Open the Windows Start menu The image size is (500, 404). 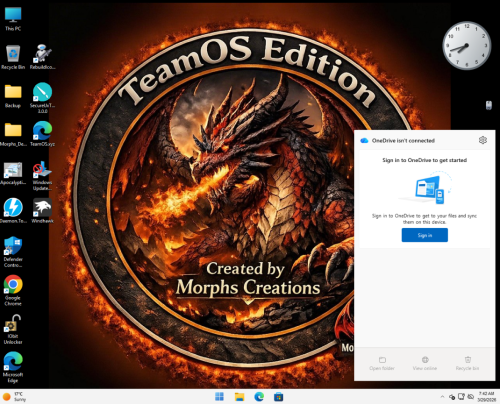219,397
